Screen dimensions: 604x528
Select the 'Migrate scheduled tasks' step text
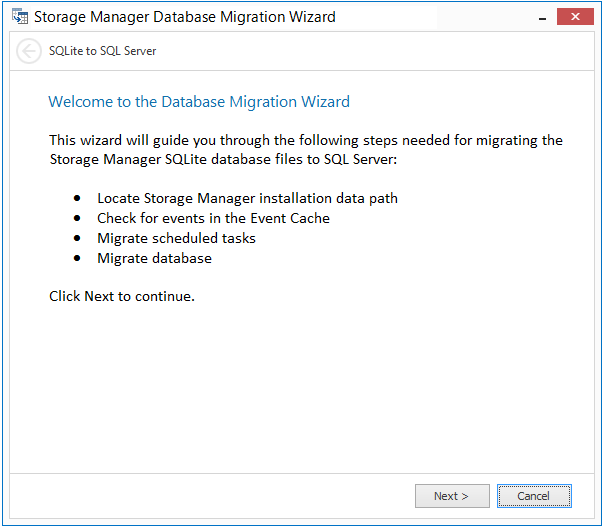click(176, 238)
